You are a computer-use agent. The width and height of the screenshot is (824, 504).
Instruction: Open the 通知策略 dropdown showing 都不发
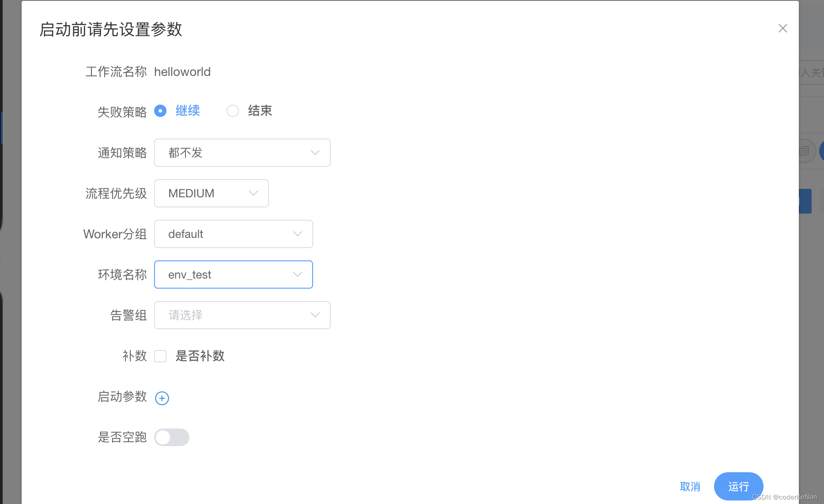point(242,153)
